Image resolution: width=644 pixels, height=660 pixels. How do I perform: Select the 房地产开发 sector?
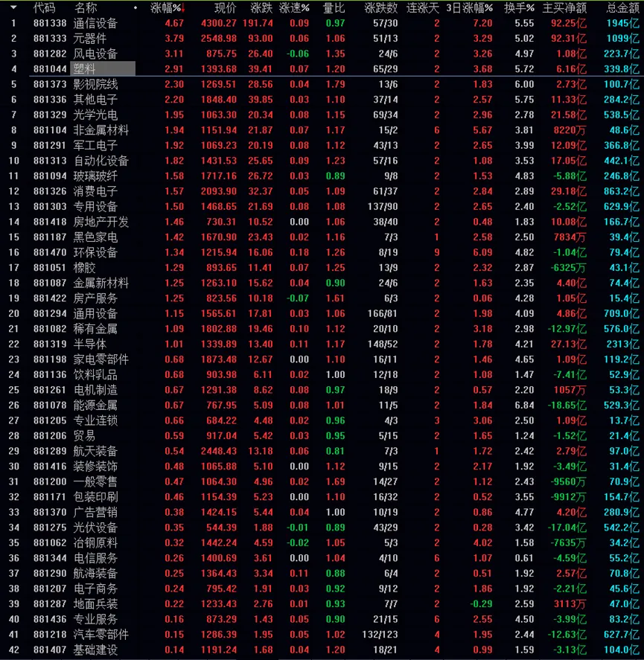pyautogui.click(x=101, y=222)
